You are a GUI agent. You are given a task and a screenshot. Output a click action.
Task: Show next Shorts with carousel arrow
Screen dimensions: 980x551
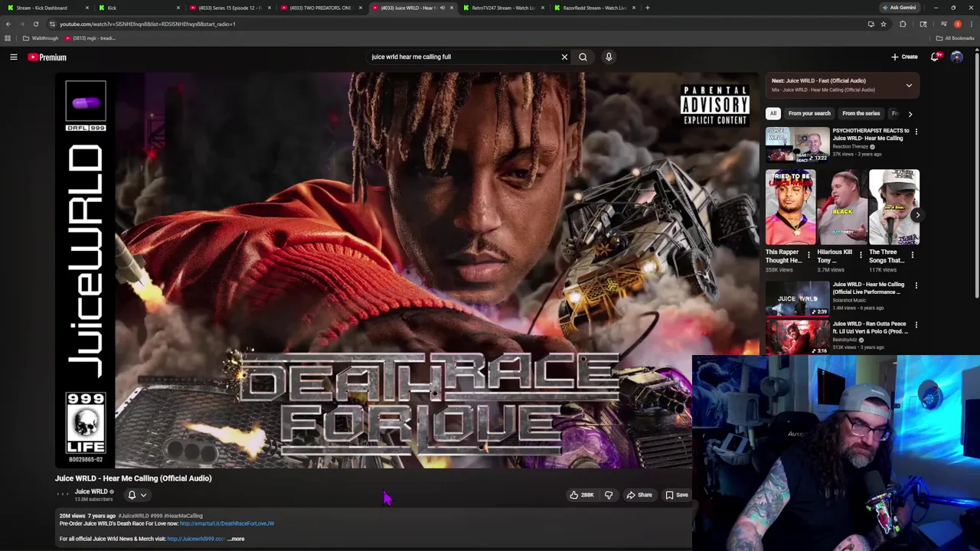point(917,215)
